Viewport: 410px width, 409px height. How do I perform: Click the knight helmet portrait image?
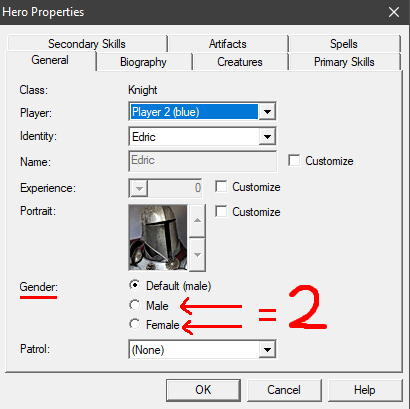pos(158,237)
